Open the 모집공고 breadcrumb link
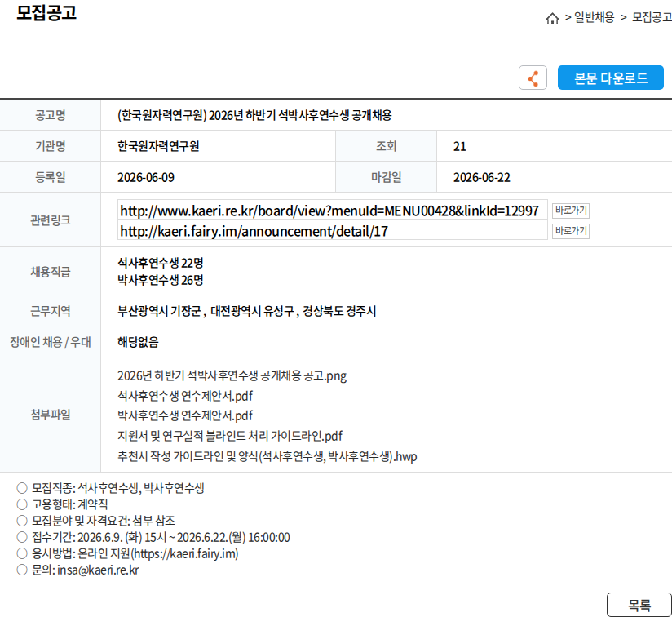Image resolution: width=672 pixels, height=617 pixels. pos(652,17)
